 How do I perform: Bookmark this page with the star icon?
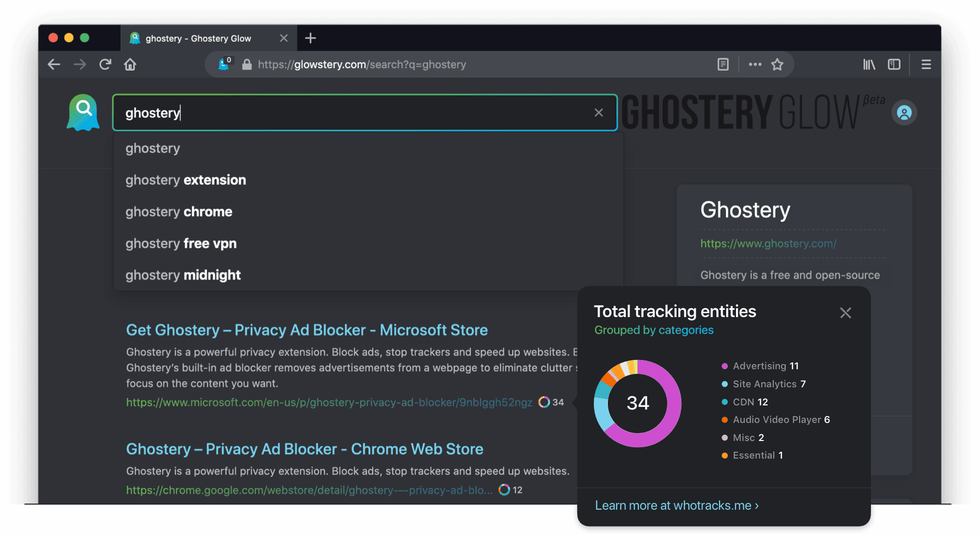(777, 64)
